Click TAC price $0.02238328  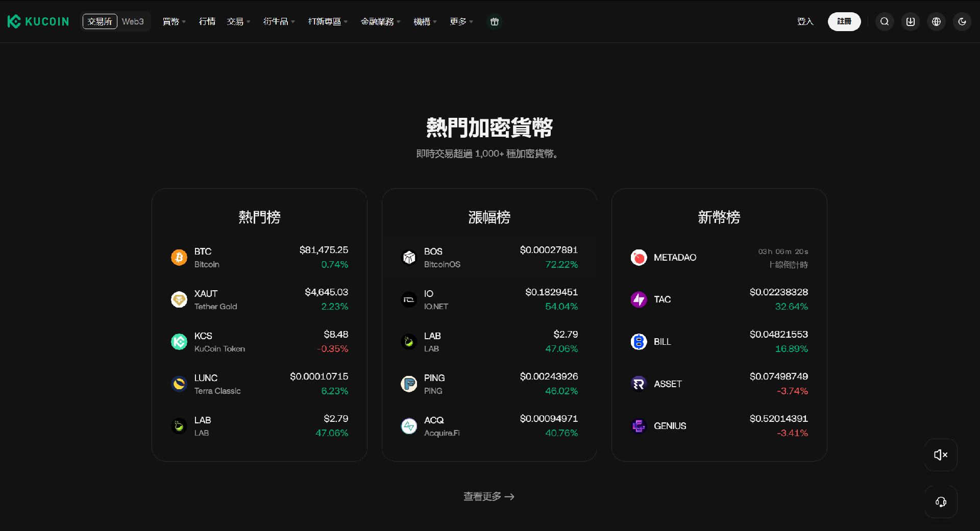779,292
